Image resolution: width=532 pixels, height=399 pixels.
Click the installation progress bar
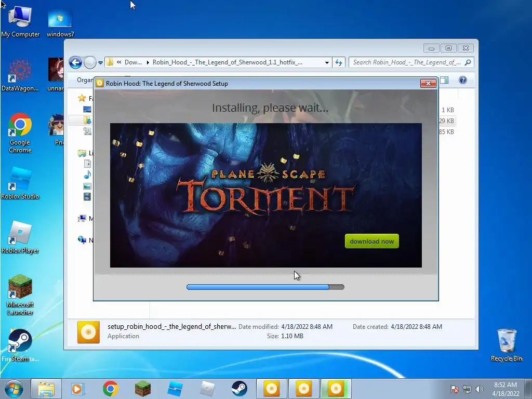click(x=265, y=287)
